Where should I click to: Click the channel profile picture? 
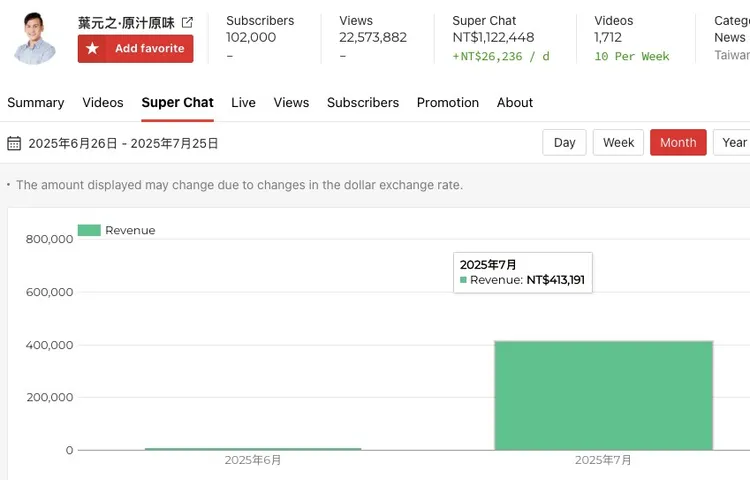point(35,38)
